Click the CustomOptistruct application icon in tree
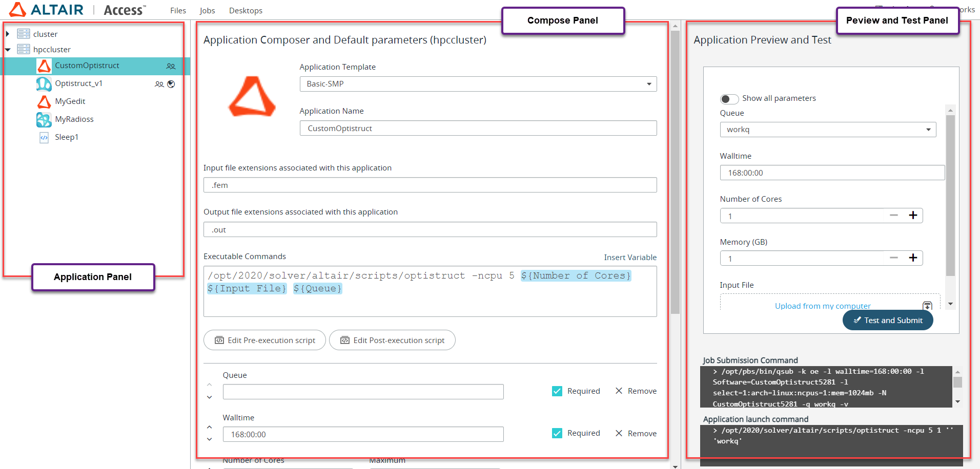Screen dimensions: 980x469 (44, 66)
